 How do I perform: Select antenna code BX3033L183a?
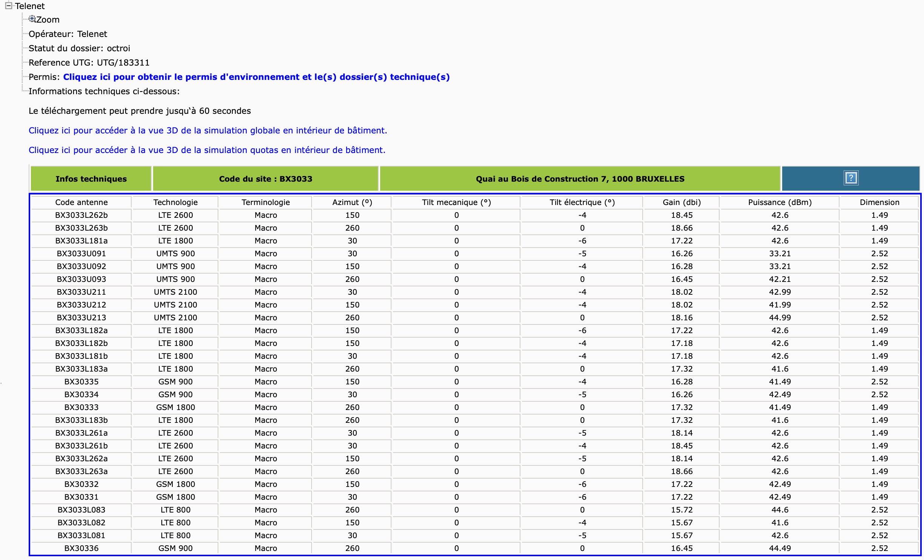81,369
